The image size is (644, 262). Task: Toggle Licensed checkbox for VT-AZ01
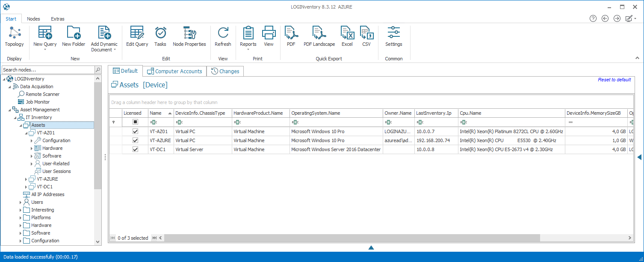[x=135, y=131]
